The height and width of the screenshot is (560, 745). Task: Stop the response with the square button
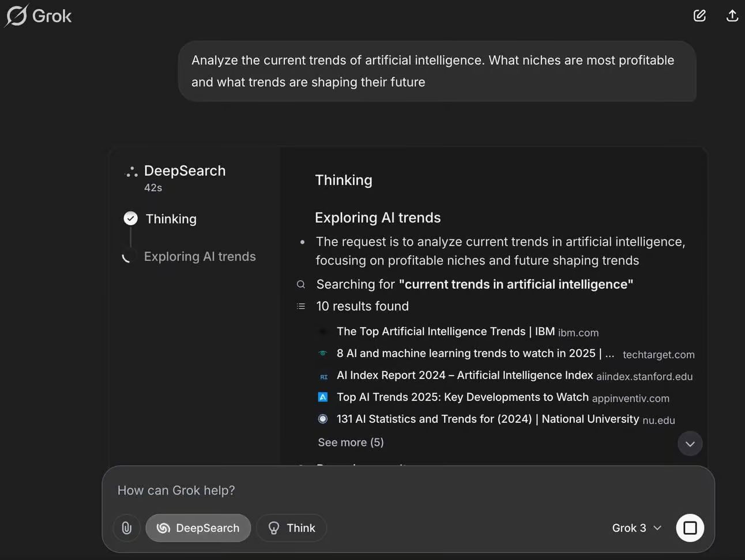[690, 528]
